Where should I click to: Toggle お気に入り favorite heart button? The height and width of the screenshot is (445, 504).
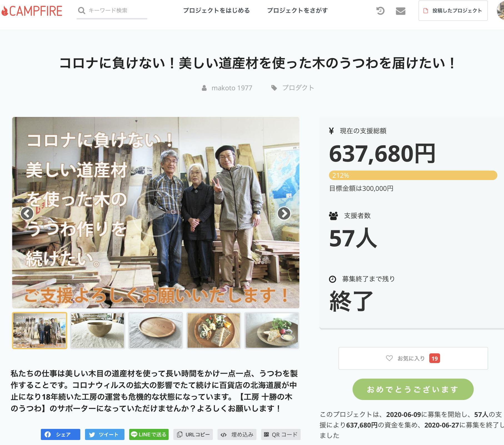(413, 358)
